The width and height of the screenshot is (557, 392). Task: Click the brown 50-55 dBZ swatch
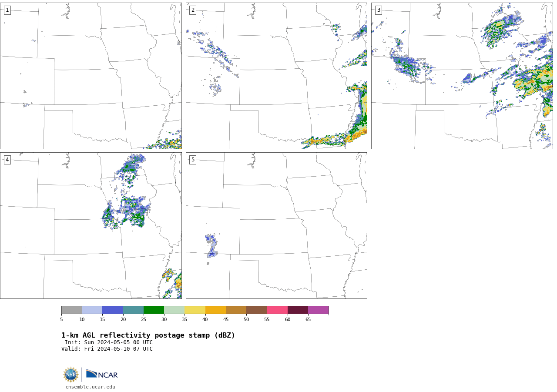pyautogui.click(x=256, y=310)
